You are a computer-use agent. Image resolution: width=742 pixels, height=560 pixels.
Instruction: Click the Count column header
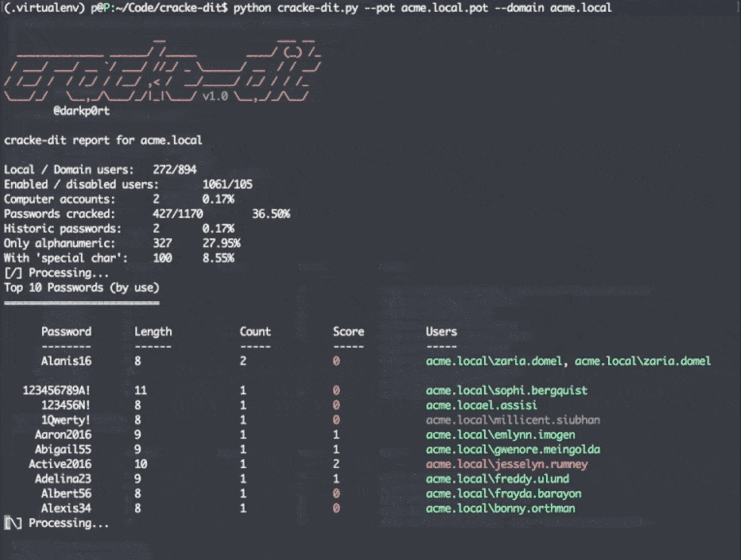(x=255, y=332)
